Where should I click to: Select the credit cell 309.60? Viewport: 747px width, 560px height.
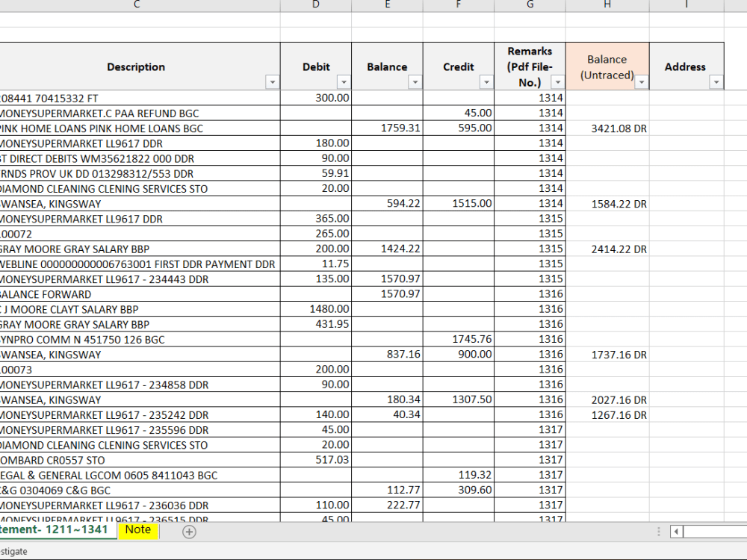(x=459, y=490)
